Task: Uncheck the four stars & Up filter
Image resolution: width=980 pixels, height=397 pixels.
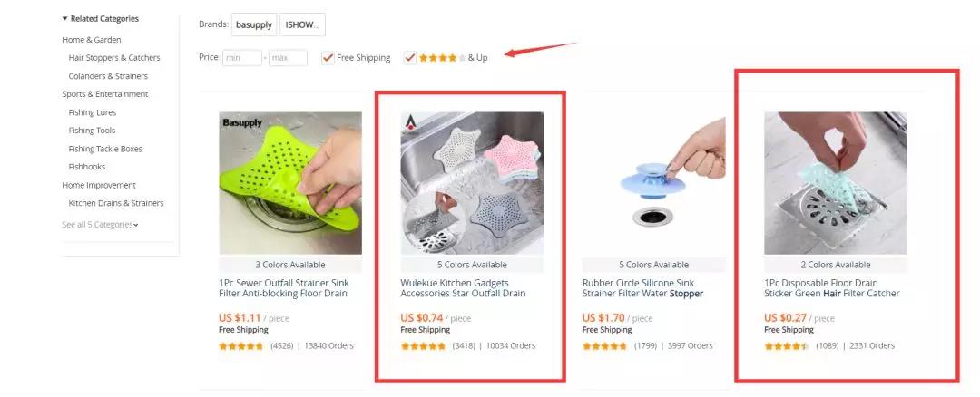Action: 410,57
